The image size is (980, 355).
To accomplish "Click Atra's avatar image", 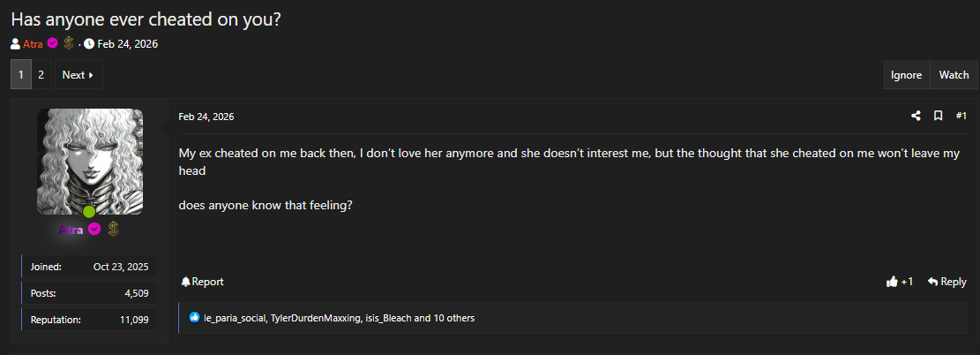I will tap(89, 162).
